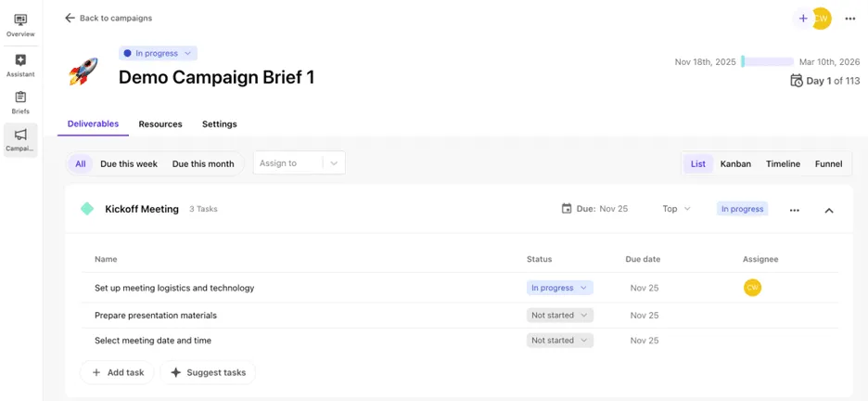Click the purple plus icon at top right
This screenshot has width=868, height=401.
pyautogui.click(x=802, y=19)
